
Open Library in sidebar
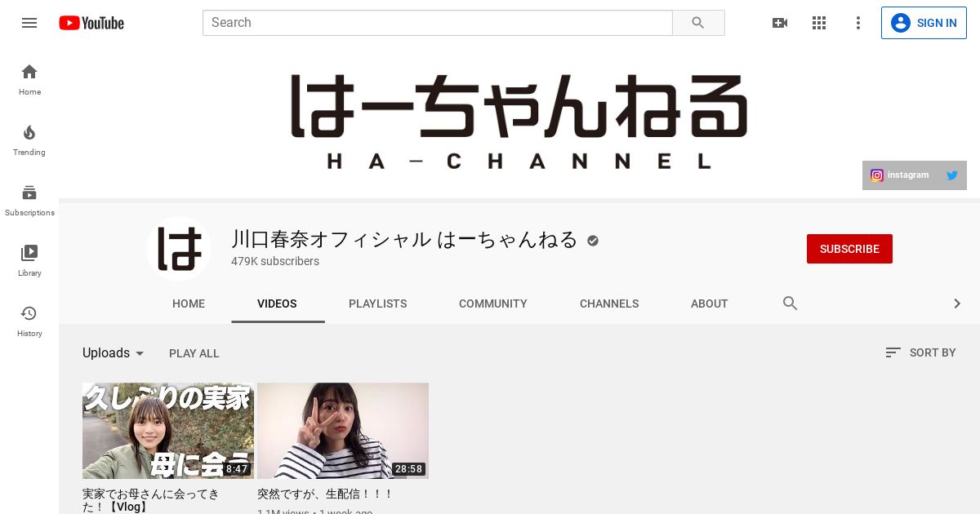(x=29, y=260)
